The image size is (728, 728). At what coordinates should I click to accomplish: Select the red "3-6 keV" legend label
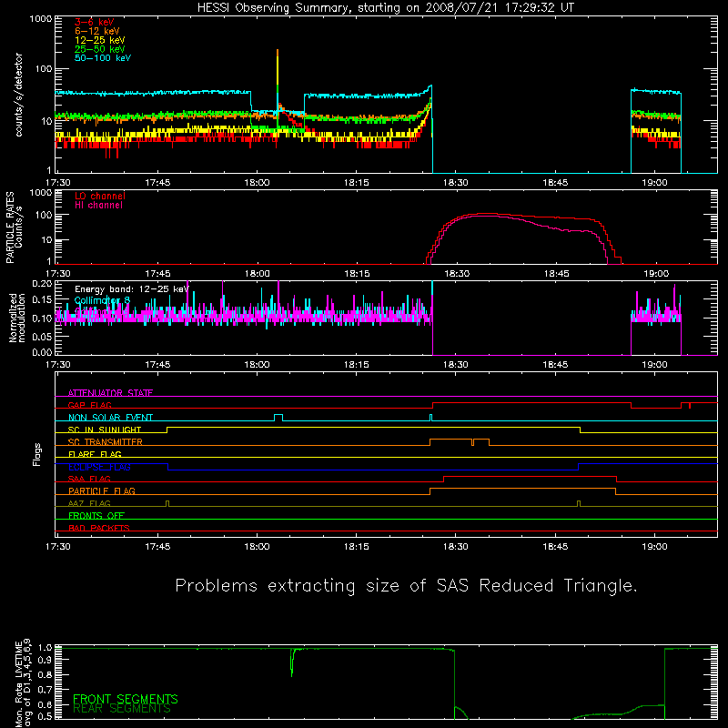pyautogui.click(x=95, y=22)
